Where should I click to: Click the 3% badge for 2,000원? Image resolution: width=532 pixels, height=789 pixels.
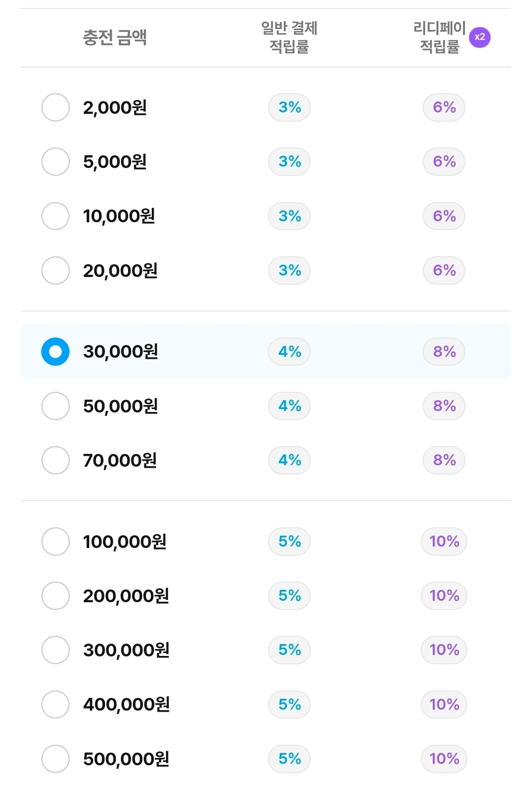click(x=289, y=107)
